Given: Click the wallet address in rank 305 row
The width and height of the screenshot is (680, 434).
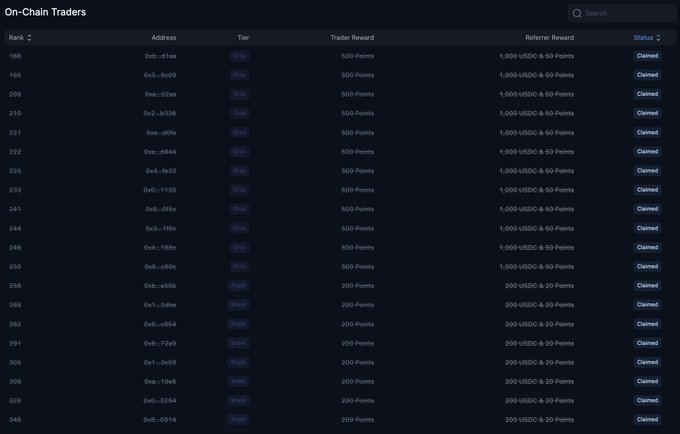Looking at the screenshot, I should click(160, 362).
